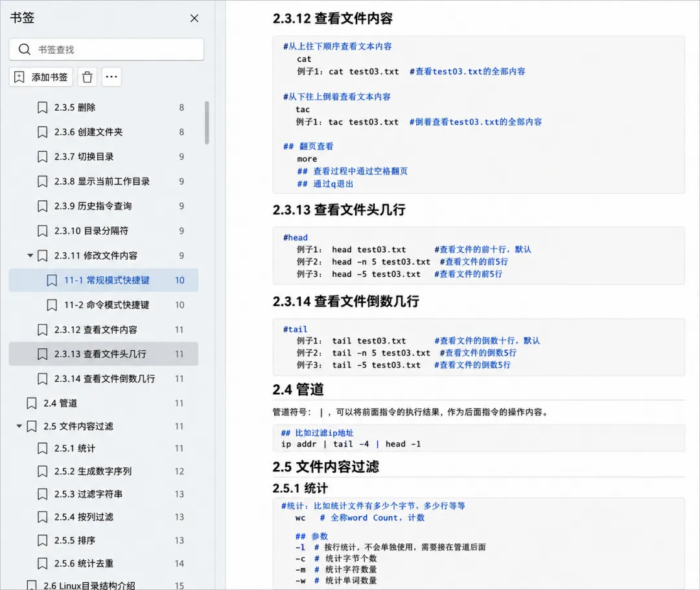
Task: Click the document heading 2.4 管道
Action: pos(298,390)
